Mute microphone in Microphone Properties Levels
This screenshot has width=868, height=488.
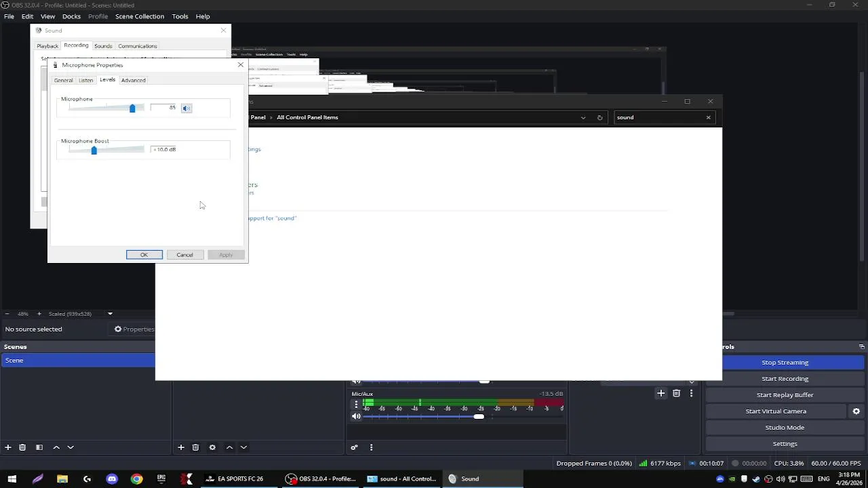click(x=186, y=108)
